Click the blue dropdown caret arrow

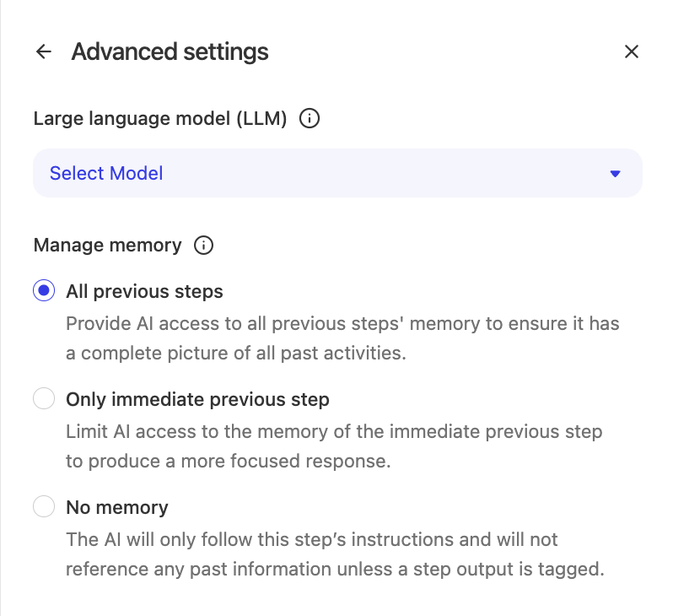[x=615, y=174]
